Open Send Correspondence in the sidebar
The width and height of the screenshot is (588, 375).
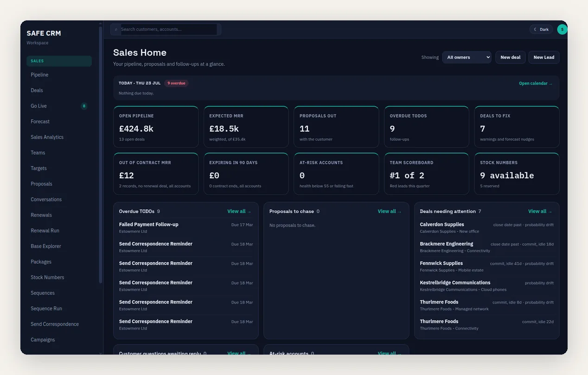click(59, 324)
